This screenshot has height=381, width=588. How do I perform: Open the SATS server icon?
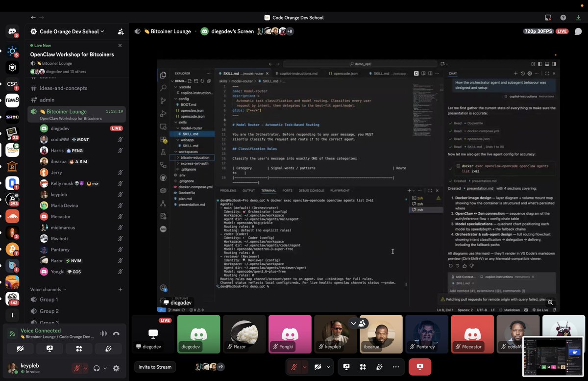[12, 117]
